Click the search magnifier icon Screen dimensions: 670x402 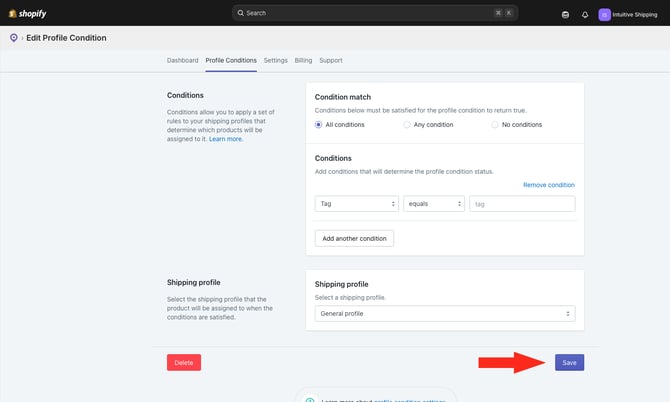pyautogui.click(x=241, y=13)
